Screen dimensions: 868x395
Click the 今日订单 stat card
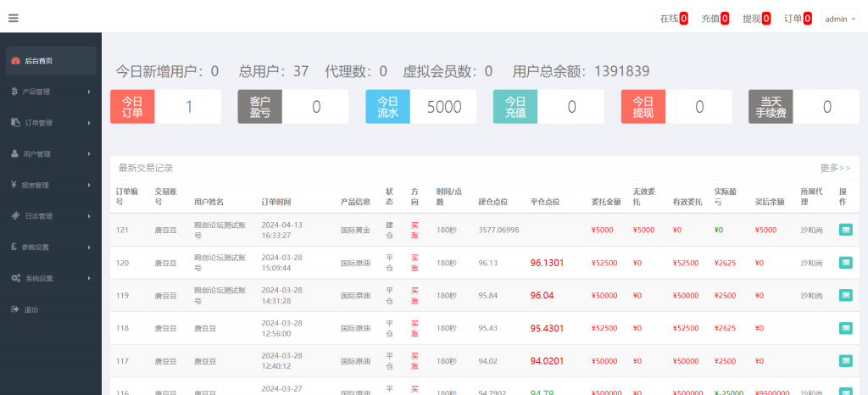pos(165,107)
